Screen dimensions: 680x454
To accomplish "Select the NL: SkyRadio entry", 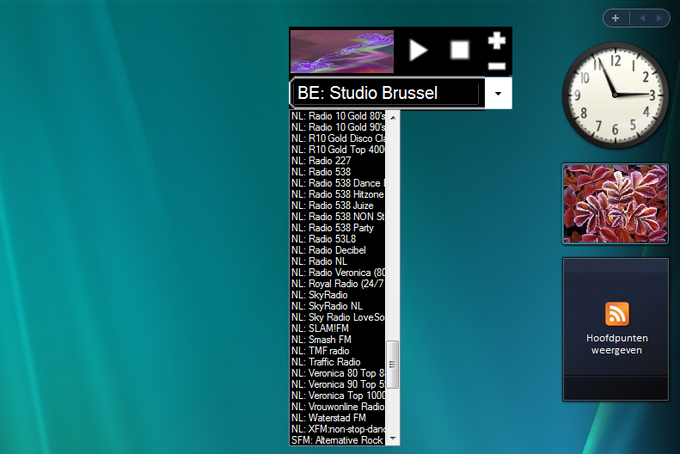I will tap(337, 295).
